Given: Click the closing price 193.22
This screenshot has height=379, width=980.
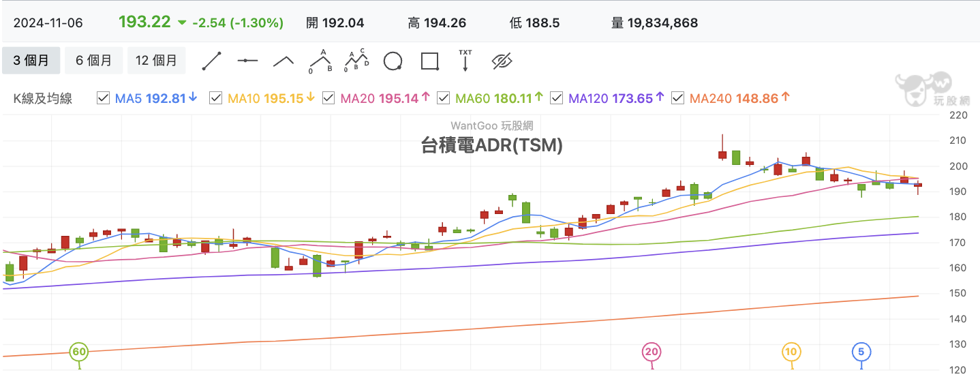Looking at the screenshot, I should 144,22.
